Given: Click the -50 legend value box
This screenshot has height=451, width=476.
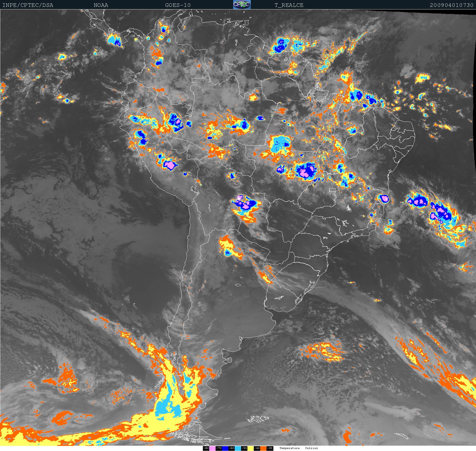Looking at the screenshot, I should (244, 448).
